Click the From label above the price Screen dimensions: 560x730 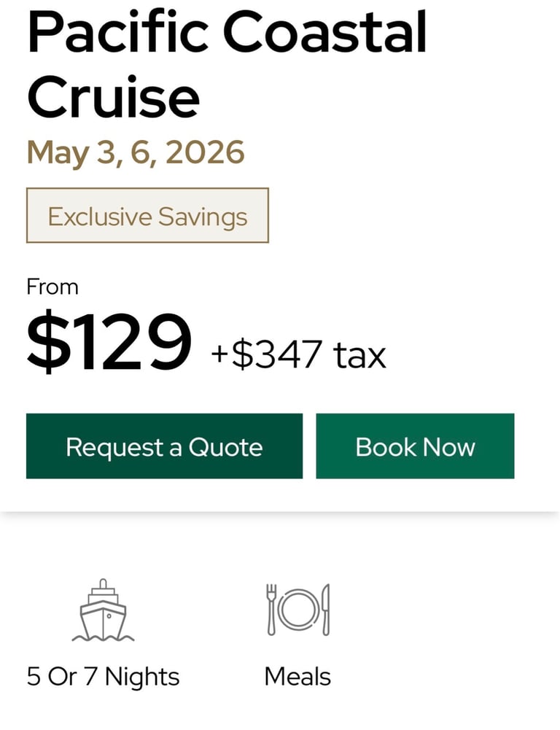click(x=52, y=287)
